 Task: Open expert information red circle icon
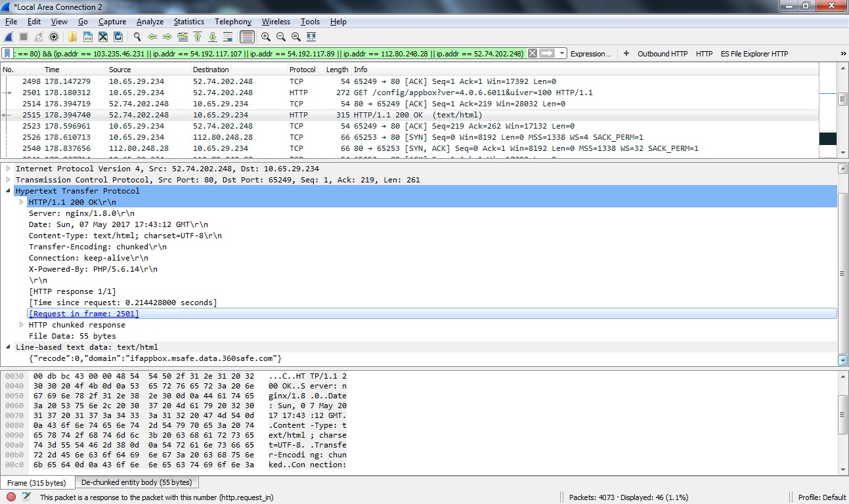pyautogui.click(x=11, y=497)
